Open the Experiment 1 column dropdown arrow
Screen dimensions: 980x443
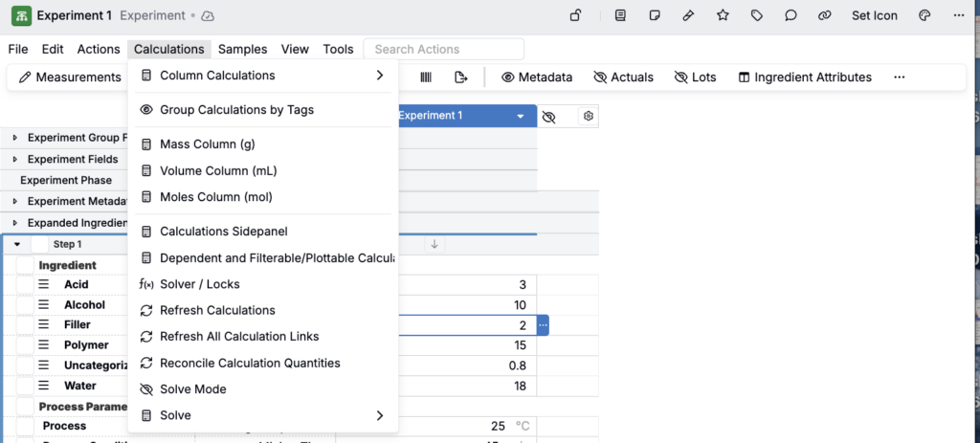click(x=521, y=116)
